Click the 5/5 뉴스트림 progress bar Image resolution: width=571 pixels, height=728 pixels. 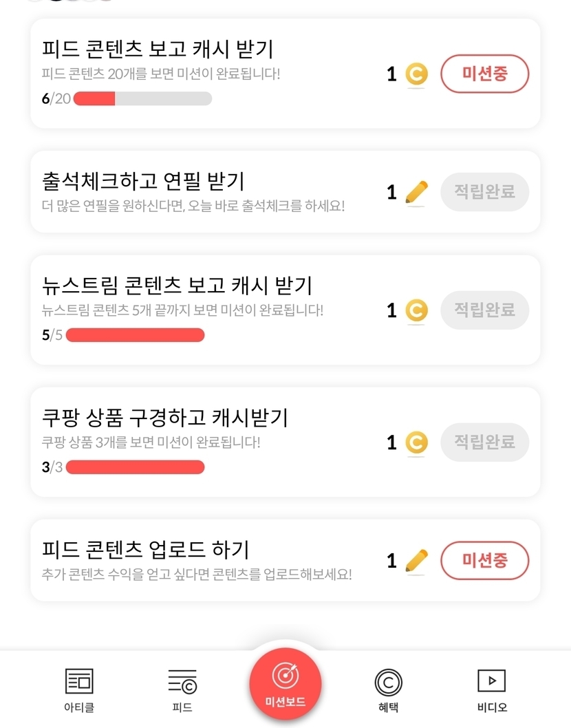(x=135, y=335)
